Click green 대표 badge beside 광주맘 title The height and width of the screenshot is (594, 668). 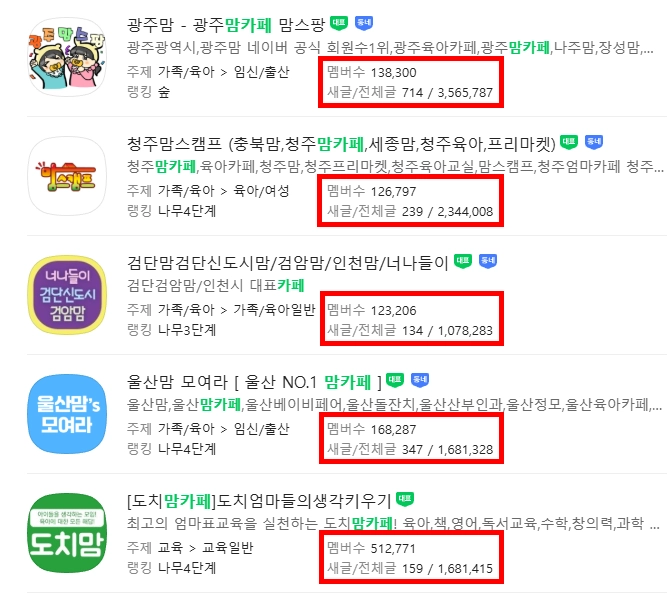(339, 23)
